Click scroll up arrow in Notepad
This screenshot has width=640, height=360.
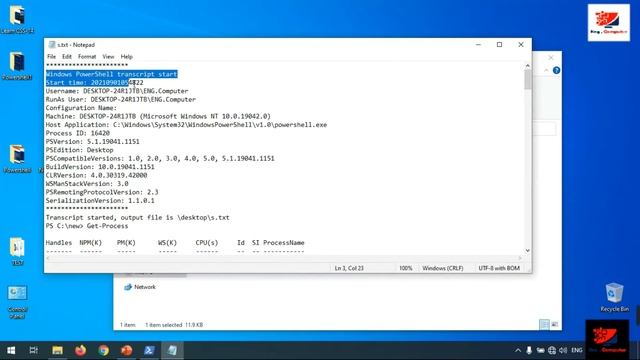click(x=527, y=66)
